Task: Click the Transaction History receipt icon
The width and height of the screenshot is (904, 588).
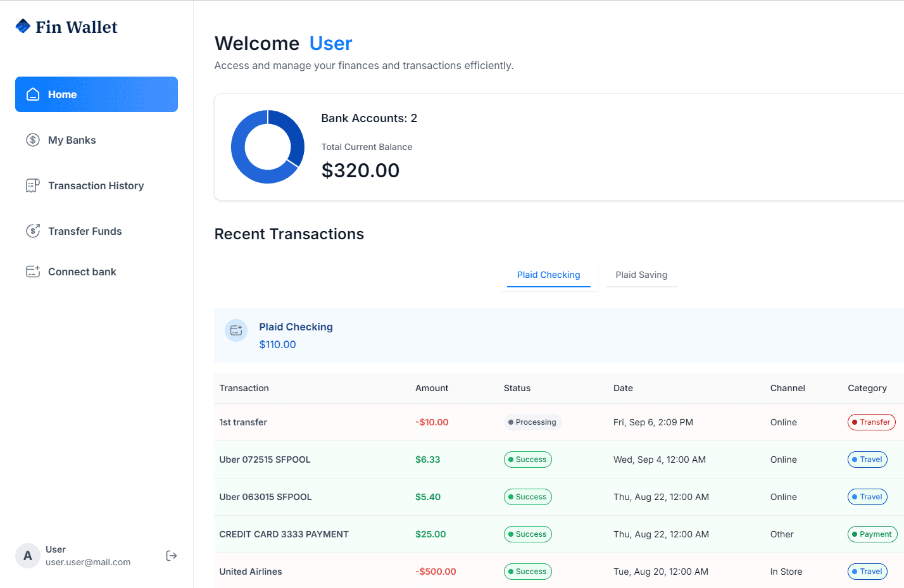Action: pos(33,185)
